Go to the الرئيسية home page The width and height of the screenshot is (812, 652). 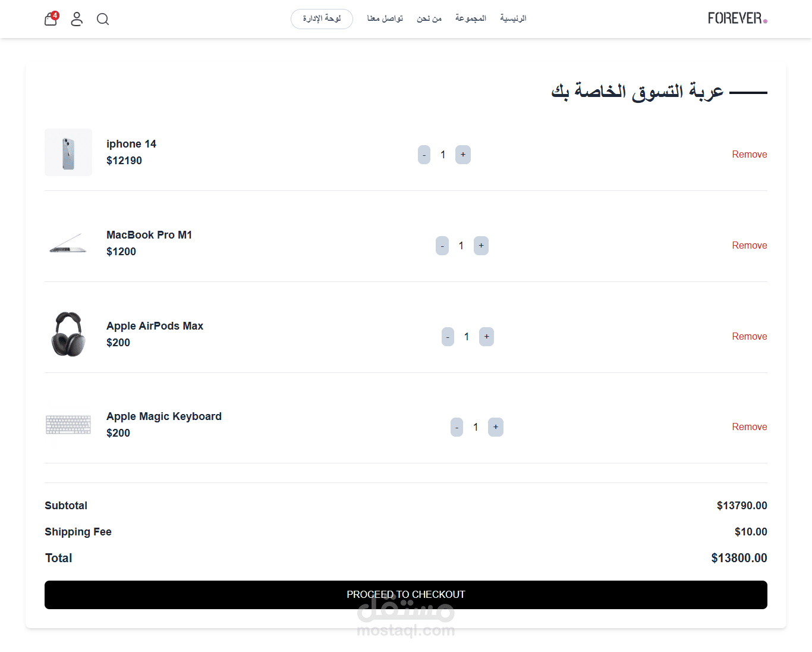[x=513, y=18]
